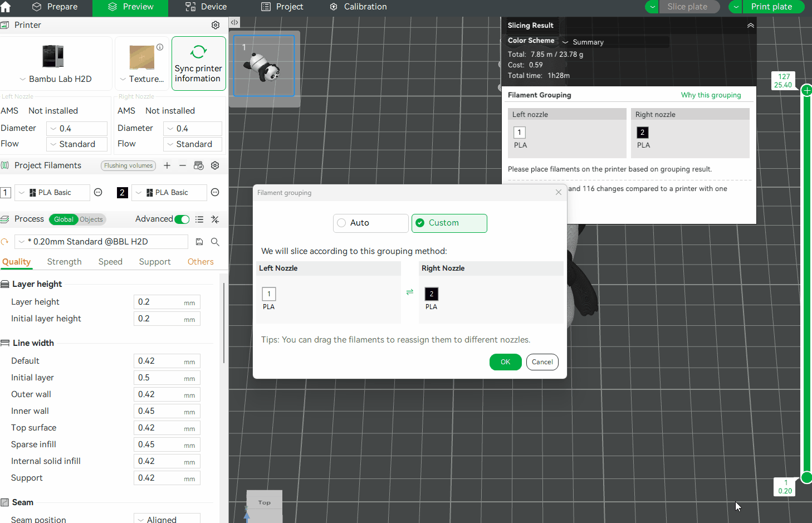Click the printer settings gear icon
The height and width of the screenshot is (523, 812).
coord(216,25)
